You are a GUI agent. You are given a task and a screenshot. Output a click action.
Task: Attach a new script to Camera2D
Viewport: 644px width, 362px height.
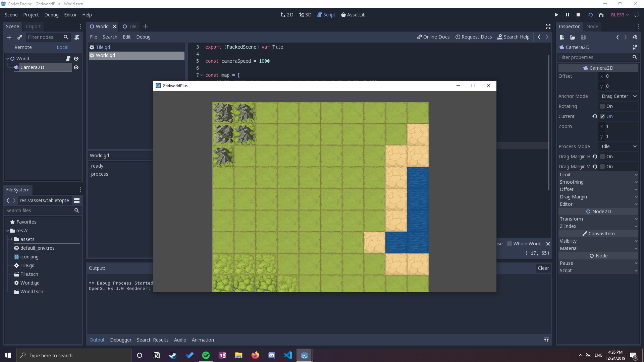(77, 37)
